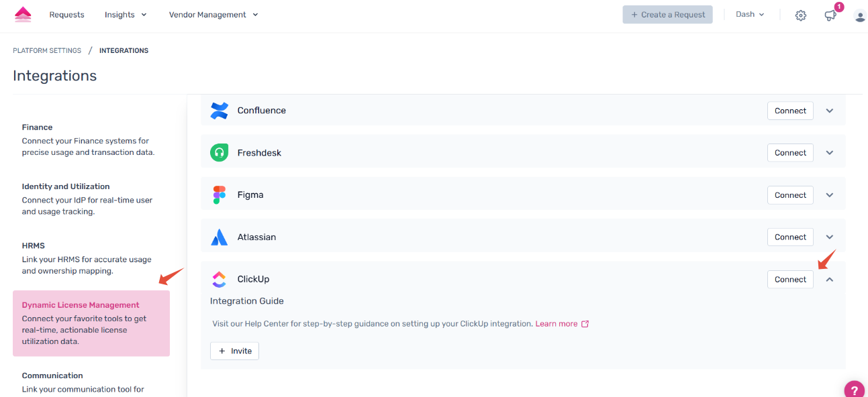Connect the Figma integration
Screen dimensions: 868x397
[790, 195]
